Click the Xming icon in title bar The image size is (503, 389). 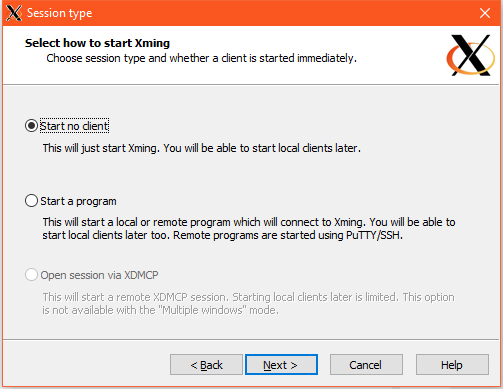click(x=14, y=13)
